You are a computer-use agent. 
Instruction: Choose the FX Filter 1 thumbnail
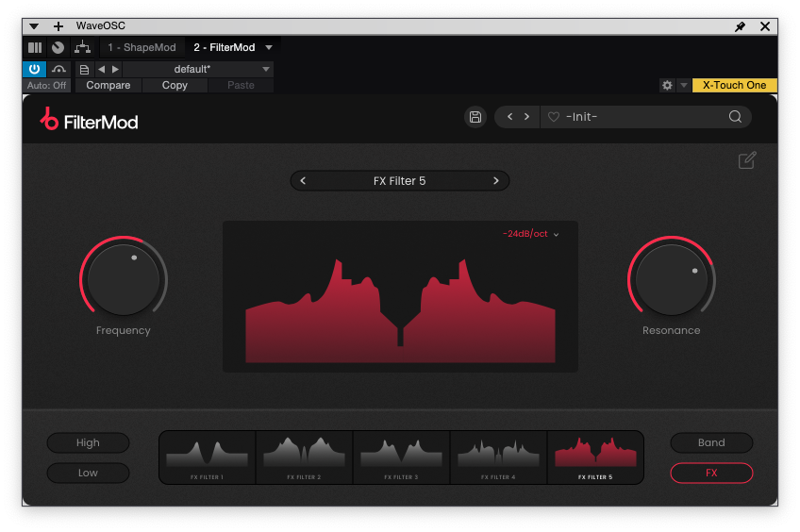click(x=208, y=457)
